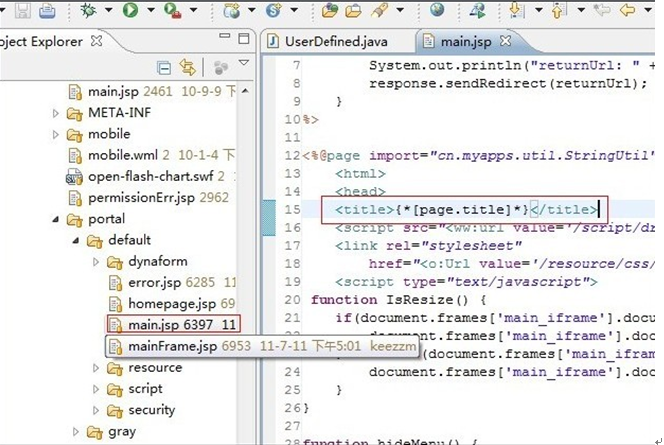The height and width of the screenshot is (445, 664).
Task: Click the <html> tag on line 13
Action: (x=360, y=174)
